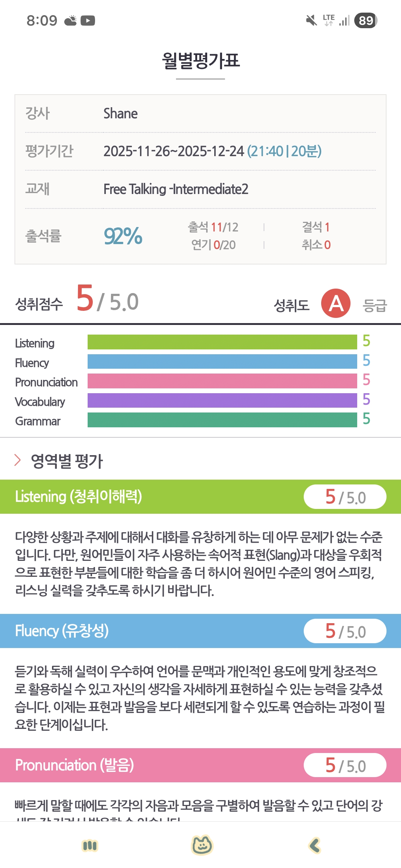
Task: Expand the 영역별 평가 section arrow
Action: click(x=17, y=460)
